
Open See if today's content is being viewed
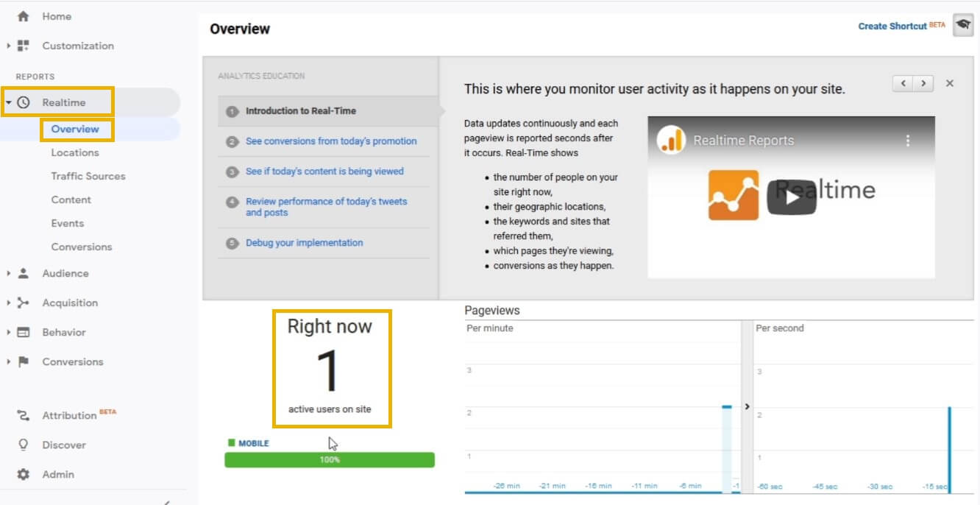[x=324, y=172]
